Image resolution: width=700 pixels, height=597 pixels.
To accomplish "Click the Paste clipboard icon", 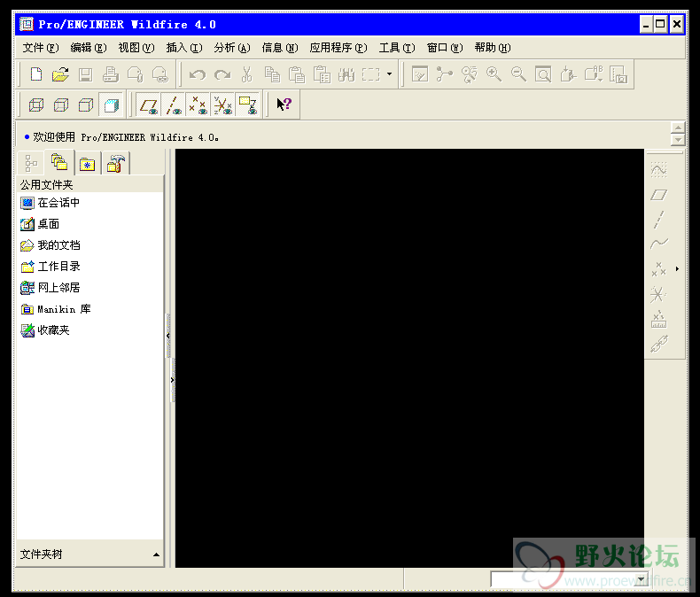I will (x=297, y=74).
